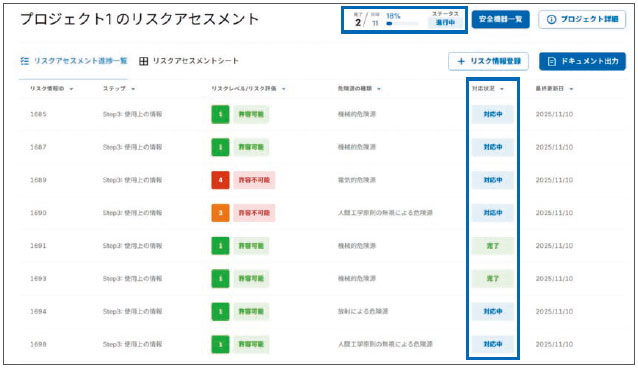Click 機械的危険源 in row 1685
Viewport: 638px width, 368px height.
[x=356, y=114]
